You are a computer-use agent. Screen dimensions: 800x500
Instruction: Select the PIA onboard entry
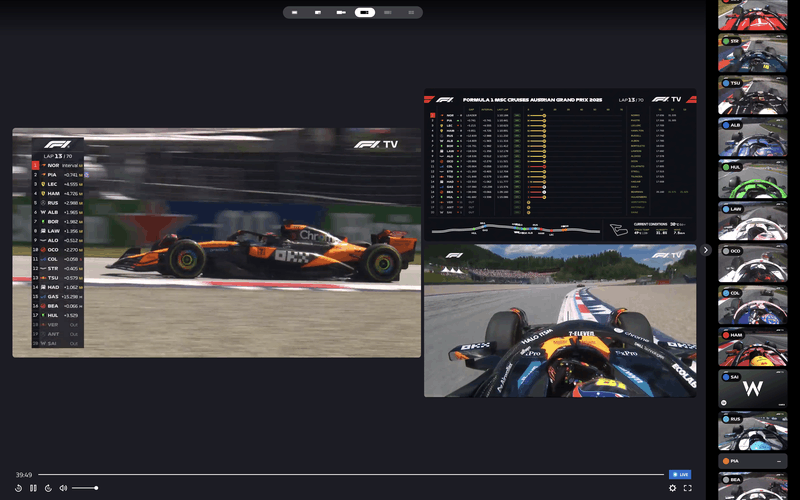click(753, 461)
